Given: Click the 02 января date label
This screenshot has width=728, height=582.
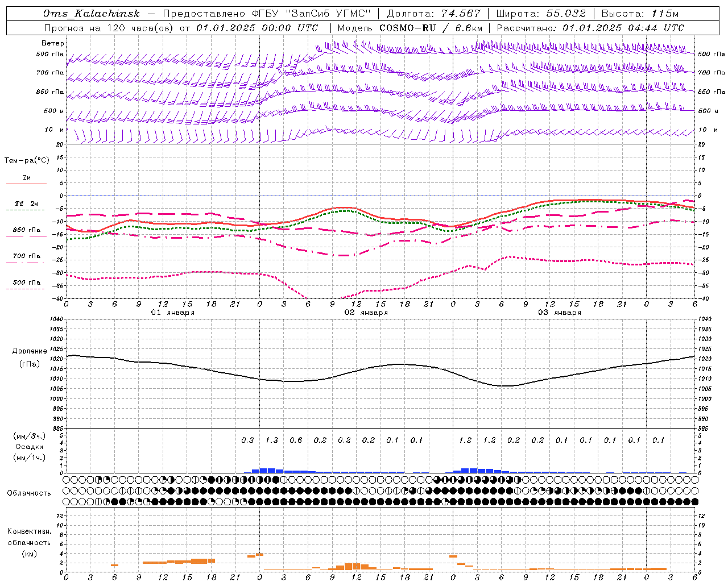Looking at the screenshot, I should 366,313.
